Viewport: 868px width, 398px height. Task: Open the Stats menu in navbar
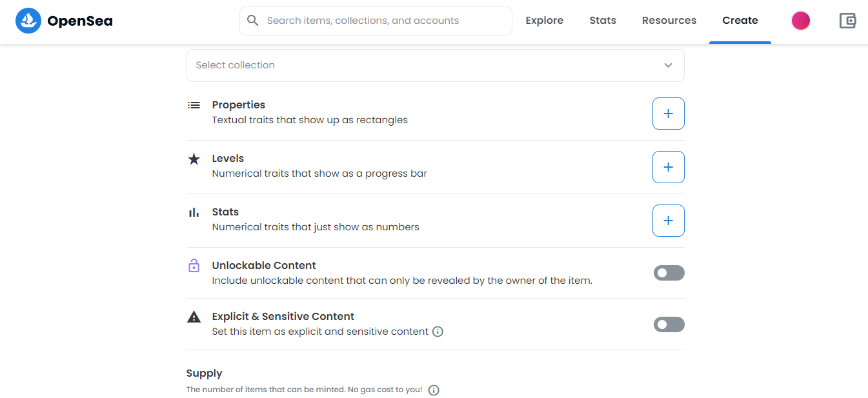pos(602,21)
